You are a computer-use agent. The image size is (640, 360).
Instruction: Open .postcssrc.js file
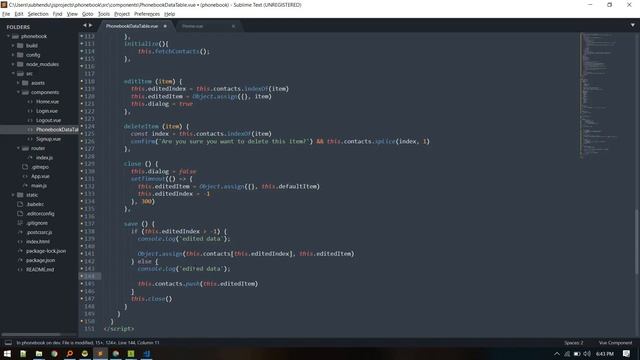point(39,232)
